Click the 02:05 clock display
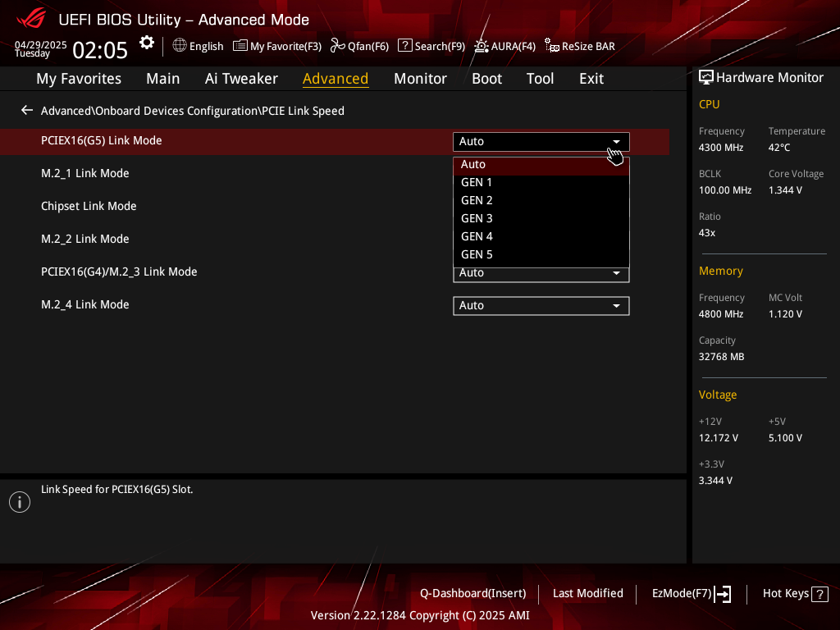This screenshot has height=630, width=840. coord(100,50)
